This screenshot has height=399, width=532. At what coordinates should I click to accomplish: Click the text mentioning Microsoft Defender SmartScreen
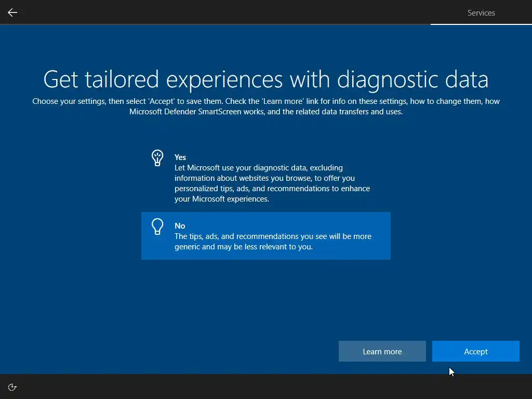click(x=265, y=107)
